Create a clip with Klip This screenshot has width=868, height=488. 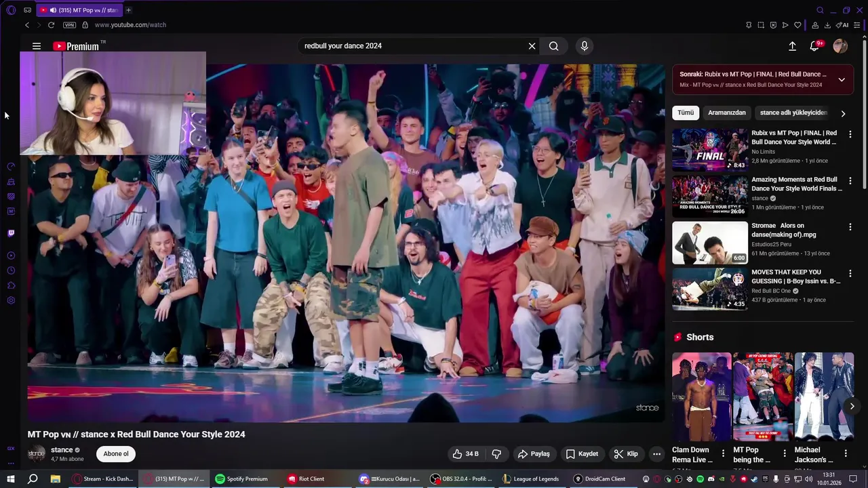coord(626,454)
